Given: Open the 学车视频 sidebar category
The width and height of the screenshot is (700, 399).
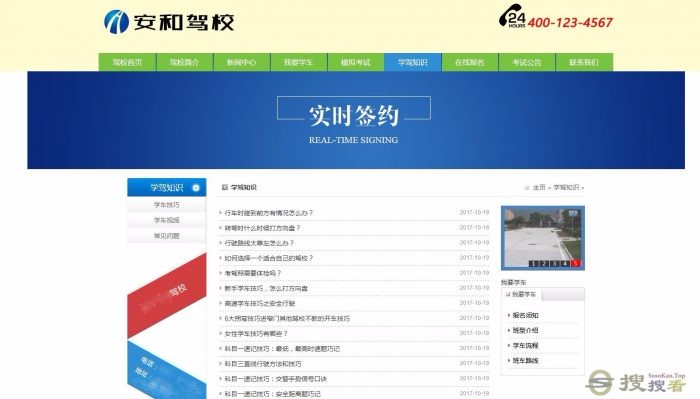Looking at the screenshot, I should (x=167, y=220).
